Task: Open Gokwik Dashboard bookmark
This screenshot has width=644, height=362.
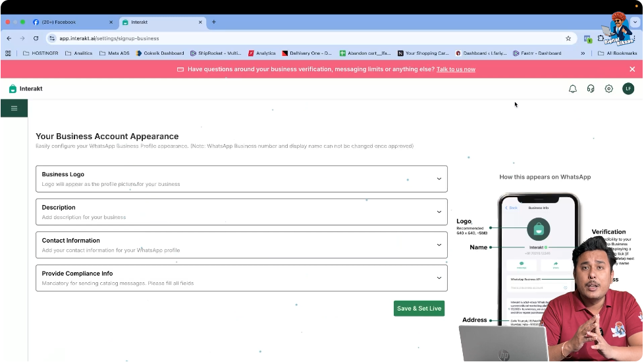Action: pos(160,53)
